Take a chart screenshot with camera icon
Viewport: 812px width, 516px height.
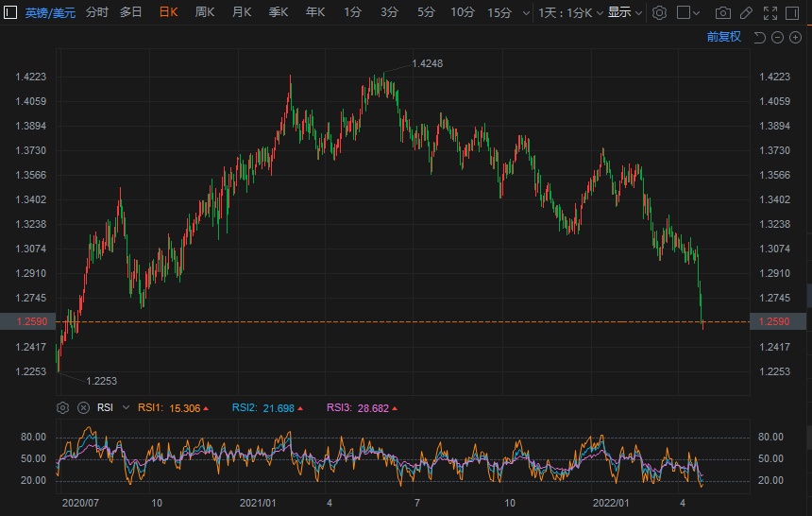(x=723, y=12)
